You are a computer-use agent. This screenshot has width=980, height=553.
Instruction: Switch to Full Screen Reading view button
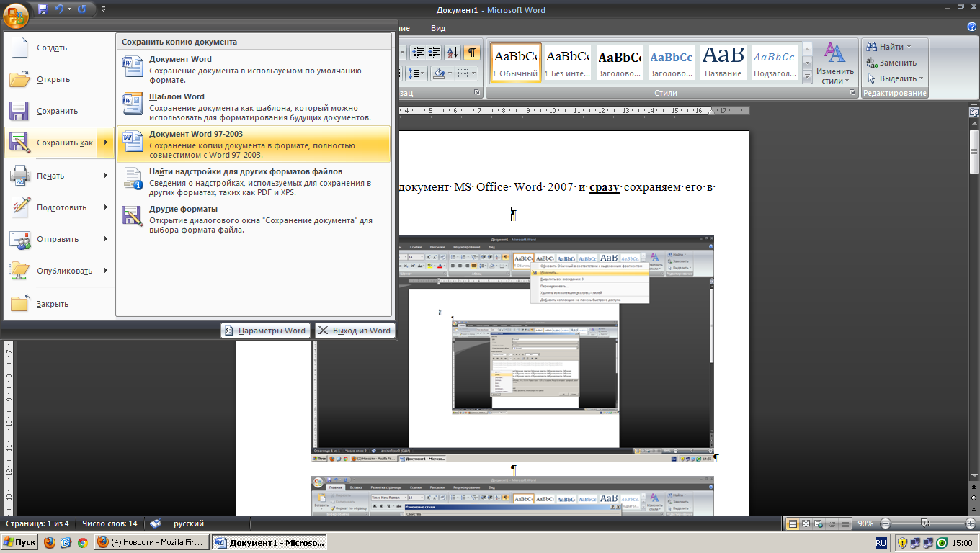pyautogui.click(x=806, y=523)
